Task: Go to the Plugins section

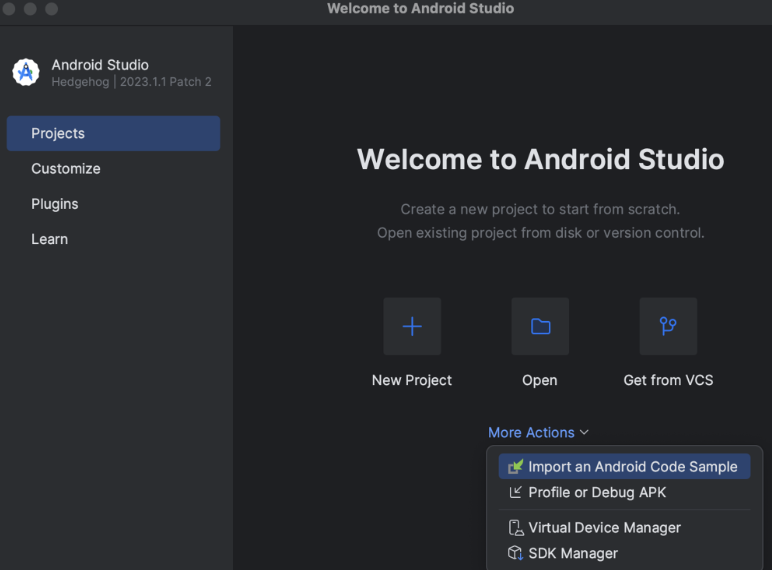Action: [x=113, y=204]
